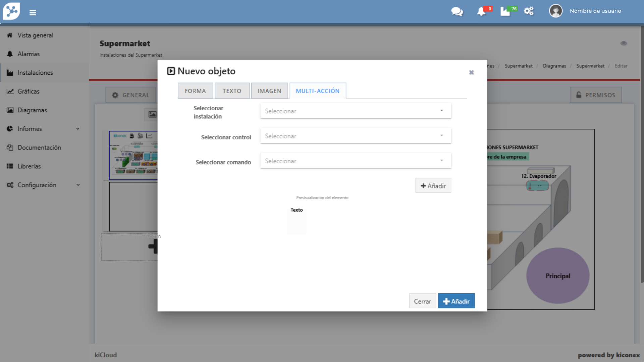Click the Cerrar button
The width and height of the screenshot is (644, 362).
pyautogui.click(x=422, y=301)
